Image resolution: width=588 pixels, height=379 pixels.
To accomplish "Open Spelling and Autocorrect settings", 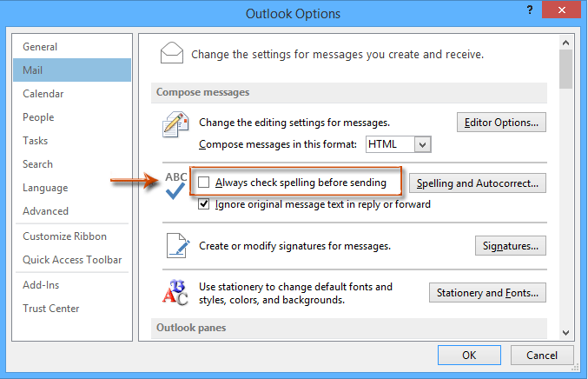I will click(478, 183).
